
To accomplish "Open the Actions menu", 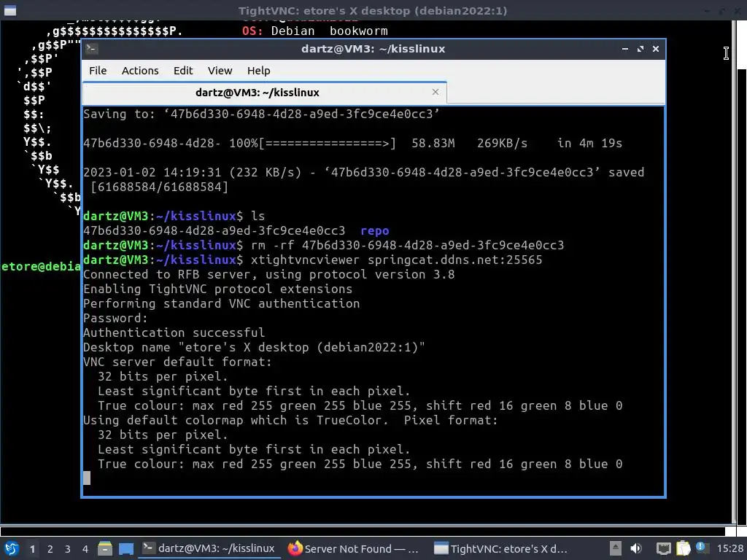I will [x=140, y=71].
